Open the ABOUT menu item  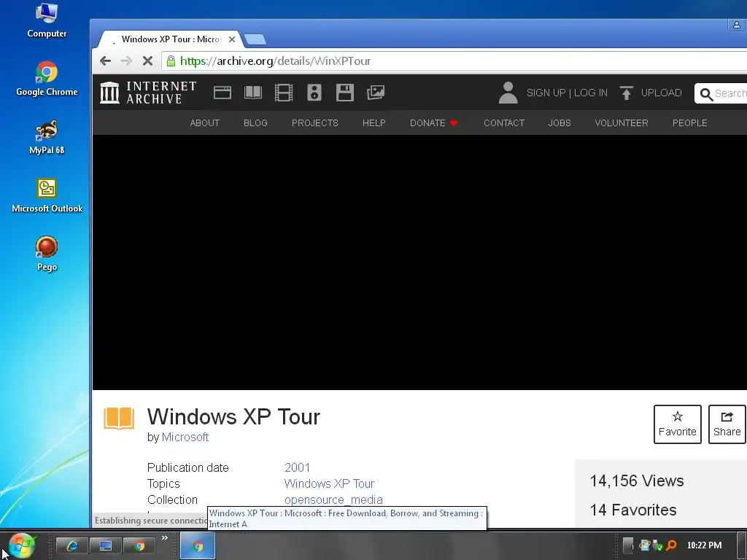pos(205,122)
